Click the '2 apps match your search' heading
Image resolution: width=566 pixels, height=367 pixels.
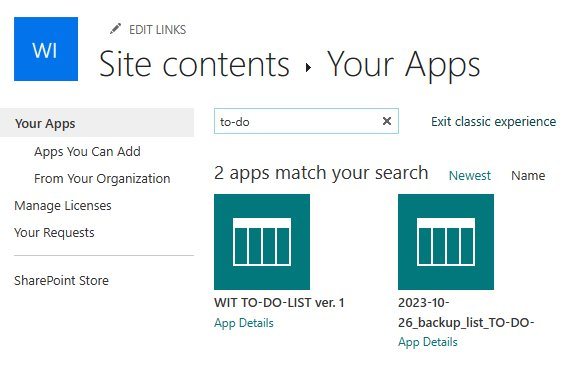[321, 173]
